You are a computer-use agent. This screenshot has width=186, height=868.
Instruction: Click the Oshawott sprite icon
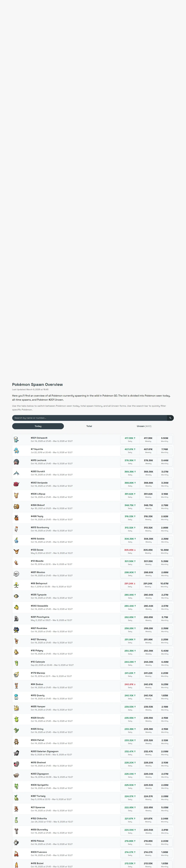[x=16, y=439]
